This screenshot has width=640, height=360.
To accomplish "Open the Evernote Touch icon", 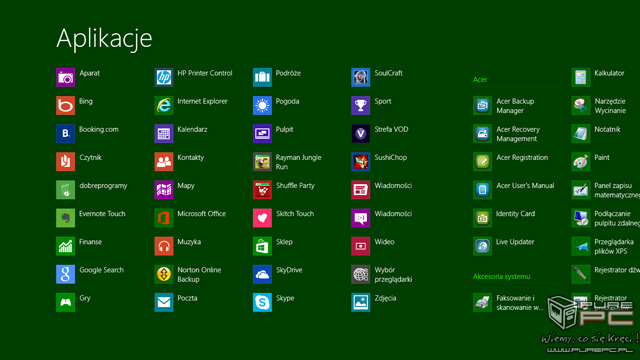I will coord(65,218).
